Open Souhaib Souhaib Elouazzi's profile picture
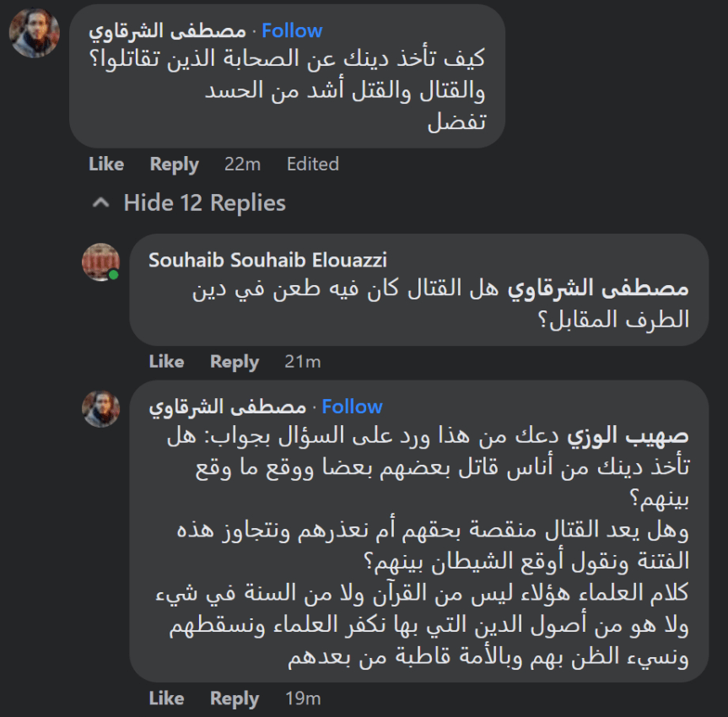This screenshot has width=728, height=717. pyautogui.click(x=100, y=262)
